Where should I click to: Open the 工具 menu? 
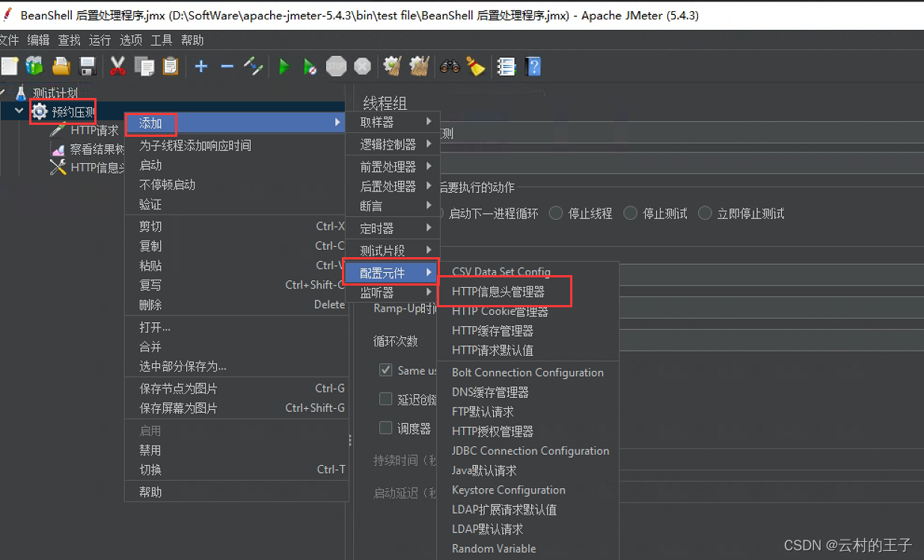(x=162, y=40)
